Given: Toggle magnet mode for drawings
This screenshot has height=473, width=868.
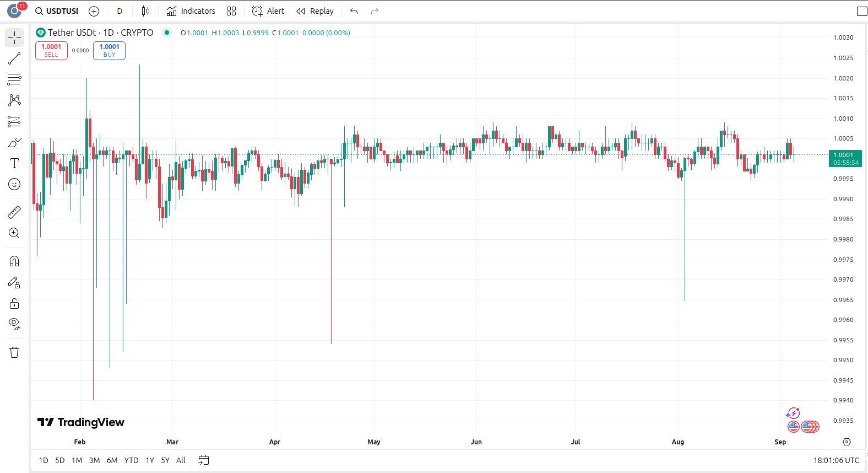Looking at the screenshot, I should click(x=14, y=261).
